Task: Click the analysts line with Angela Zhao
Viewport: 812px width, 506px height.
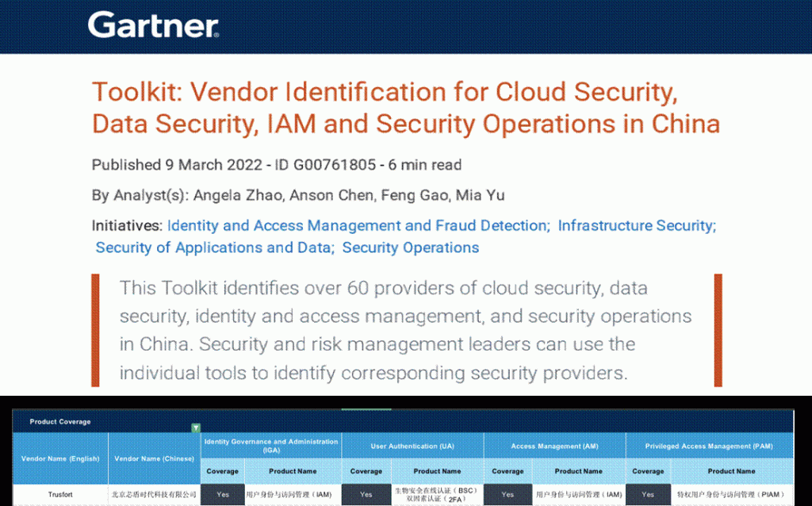Action: pos(298,195)
